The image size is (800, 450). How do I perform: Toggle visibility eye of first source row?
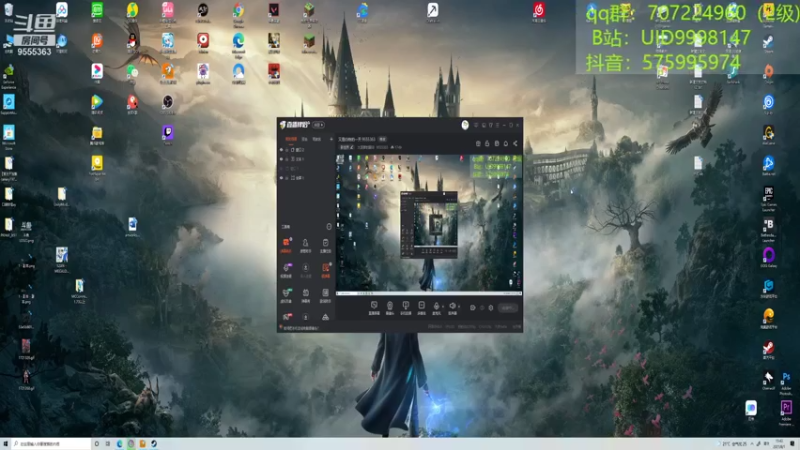[281, 149]
